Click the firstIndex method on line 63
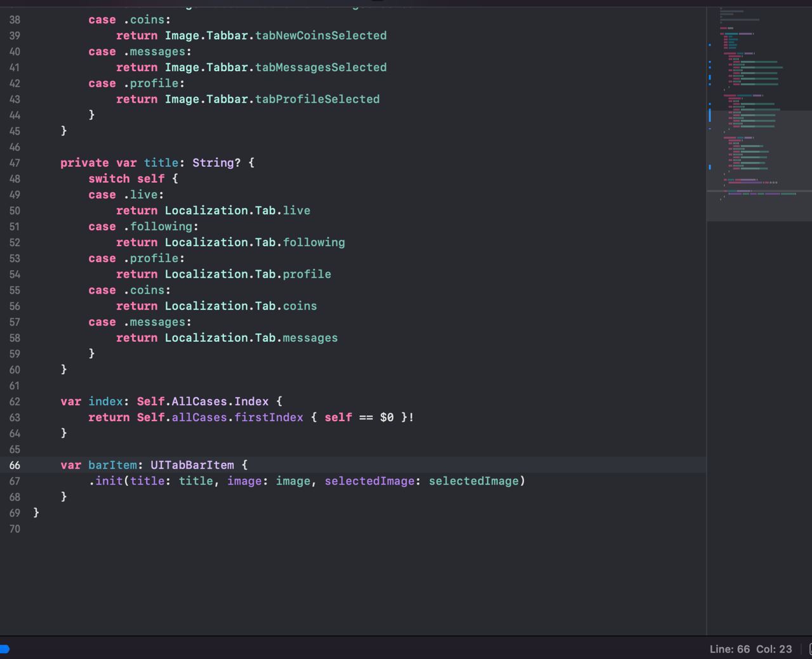812x659 pixels. [x=268, y=417]
